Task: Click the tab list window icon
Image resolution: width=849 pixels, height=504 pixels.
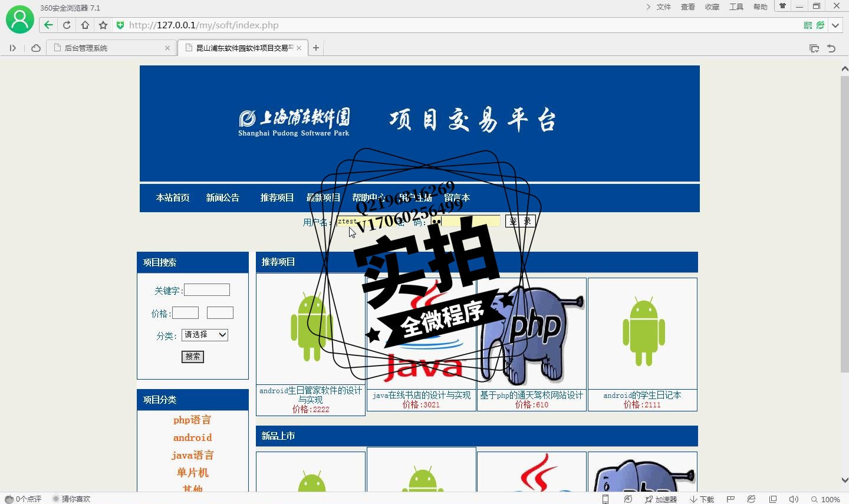Action: 814,48
